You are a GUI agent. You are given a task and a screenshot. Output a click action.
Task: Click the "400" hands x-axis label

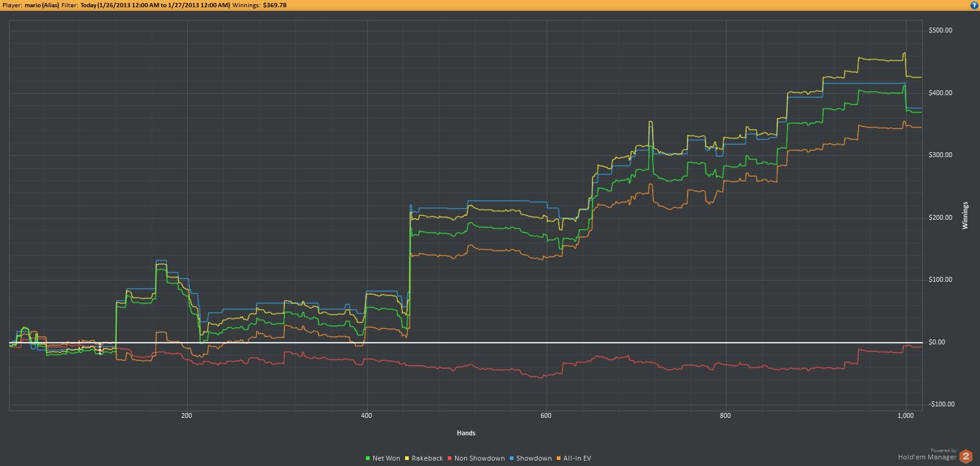(367, 415)
